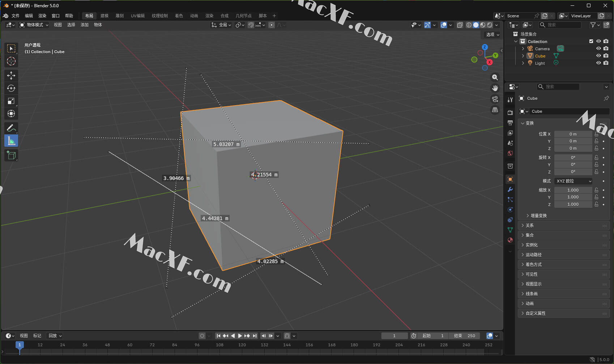Toggle camera view in viewport
Screen dimensions: 614x364
[x=495, y=99]
